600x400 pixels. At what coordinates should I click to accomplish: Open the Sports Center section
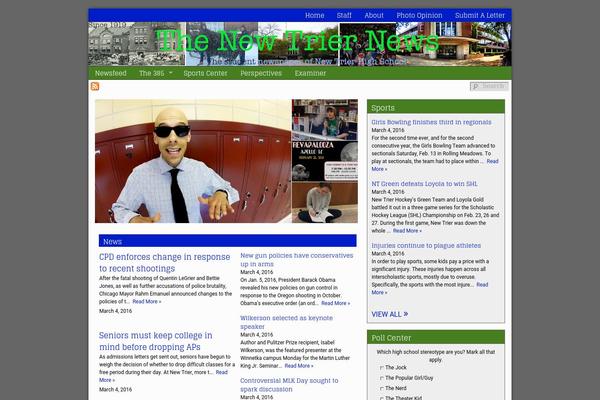pyautogui.click(x=205, y=73)
